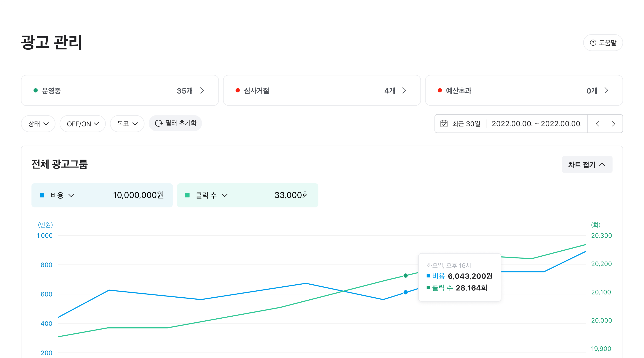Screen dimensions: 644x358
Task: Click the 전체 광고그룹 heading
Action: coord(59,164)
